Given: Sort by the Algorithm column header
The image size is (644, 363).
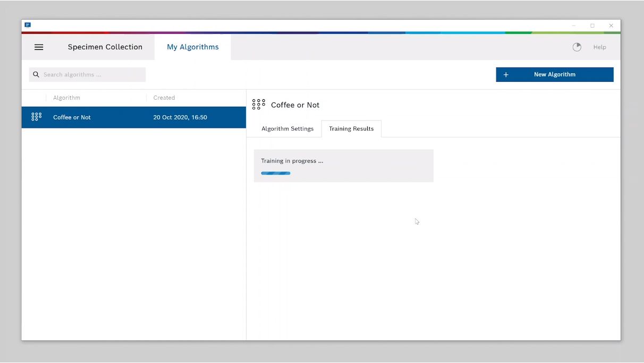Looking at the screenshot, I should [67, 98].
